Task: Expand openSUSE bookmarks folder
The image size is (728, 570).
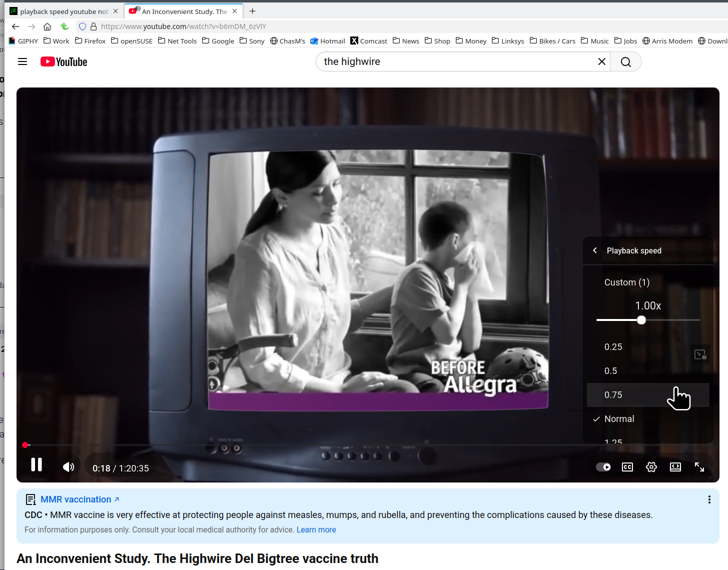Action: coord(132,41)
